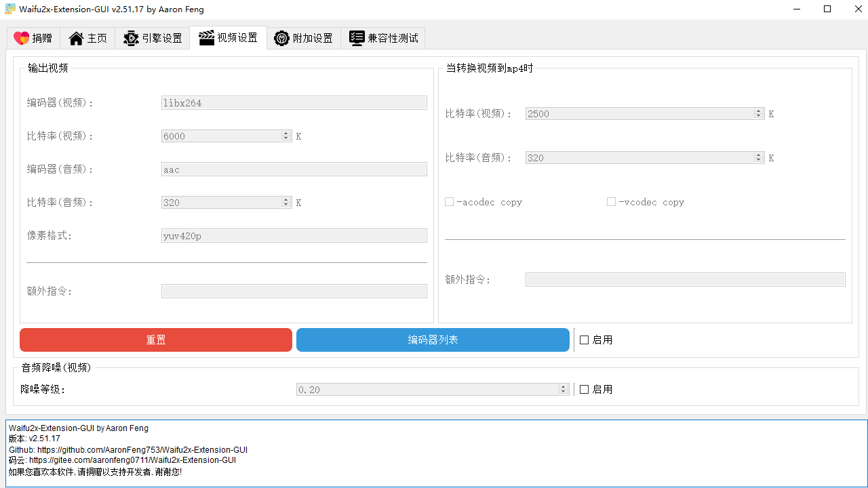Click the compatibility test monitor icon

coord(357,38)
